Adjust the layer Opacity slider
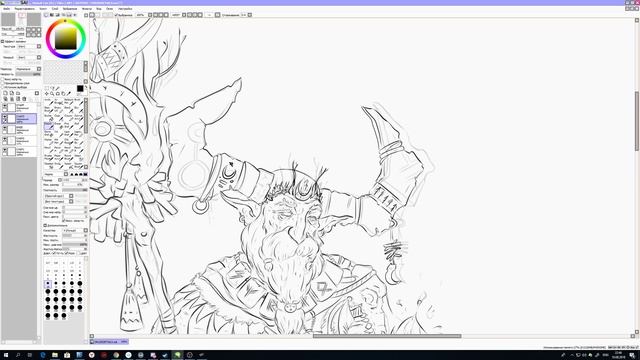The width and height of the screenshot is (640, 360). (x=28, y=74)
